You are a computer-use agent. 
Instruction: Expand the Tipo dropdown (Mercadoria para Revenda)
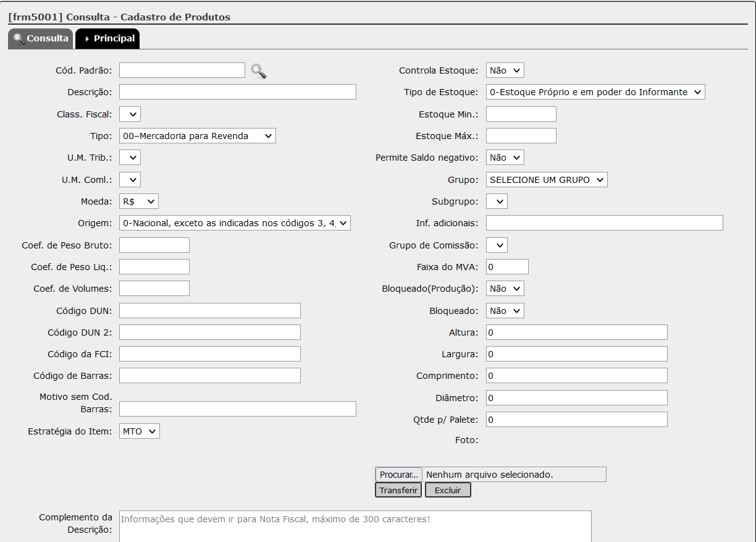click(x=198, y=136)
